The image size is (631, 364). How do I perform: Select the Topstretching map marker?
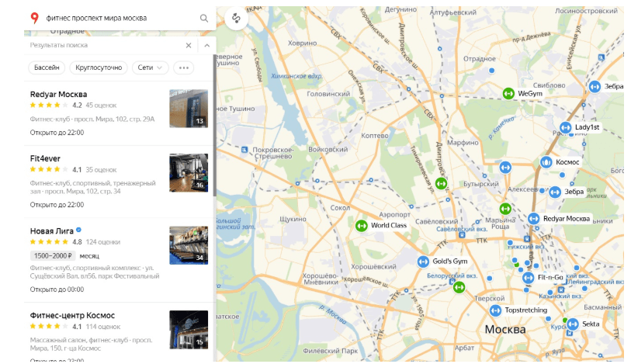pos(495,310)
